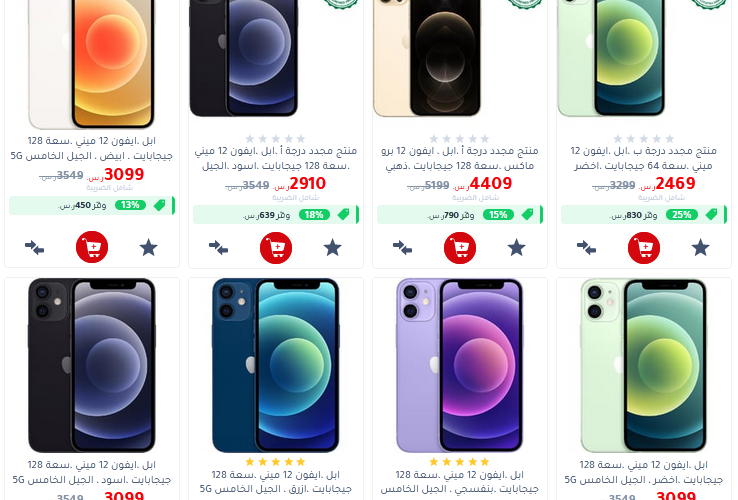Compare the white iPhone 12 mini using arrows icon
Screen dimensions: 738x500
(34, 247)
